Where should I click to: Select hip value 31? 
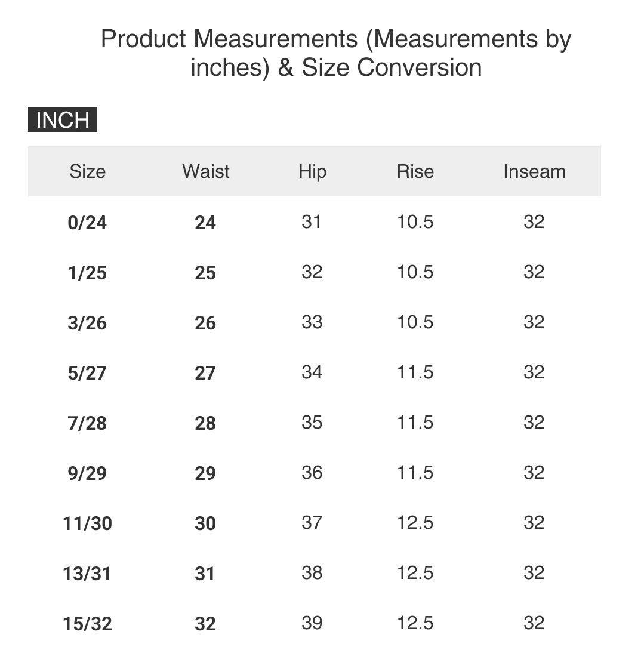[x=311, y=222]
